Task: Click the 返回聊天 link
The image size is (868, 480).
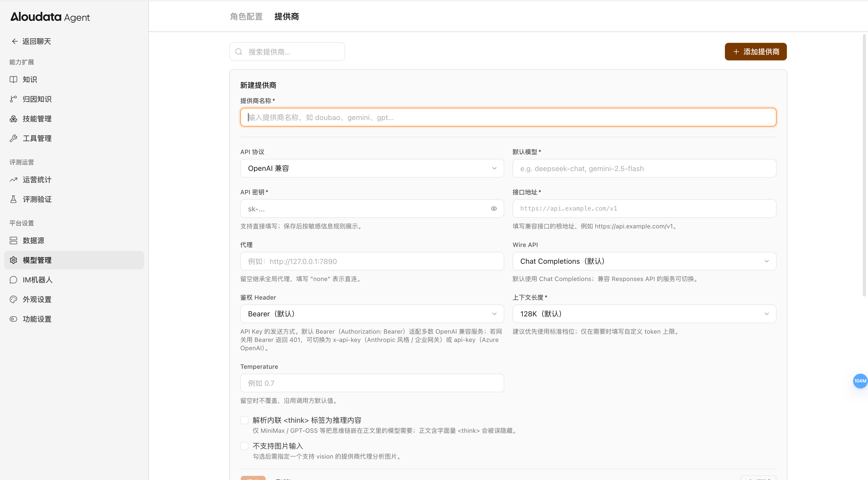Action: 31,41
